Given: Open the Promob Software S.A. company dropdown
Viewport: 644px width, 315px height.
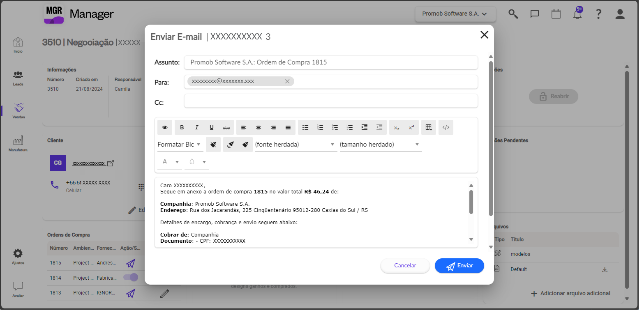Looking at the screenshot, I should click(455, 14).
